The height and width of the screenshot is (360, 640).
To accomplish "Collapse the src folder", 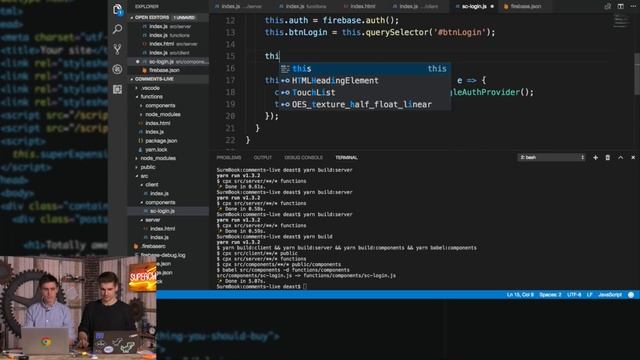I will click(x=144, y=176).
